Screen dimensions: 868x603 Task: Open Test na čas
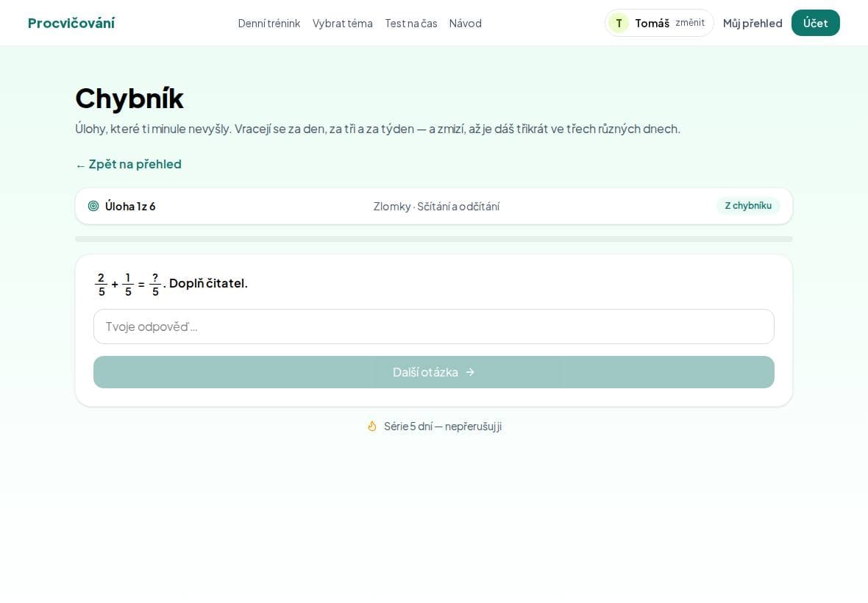410,24
